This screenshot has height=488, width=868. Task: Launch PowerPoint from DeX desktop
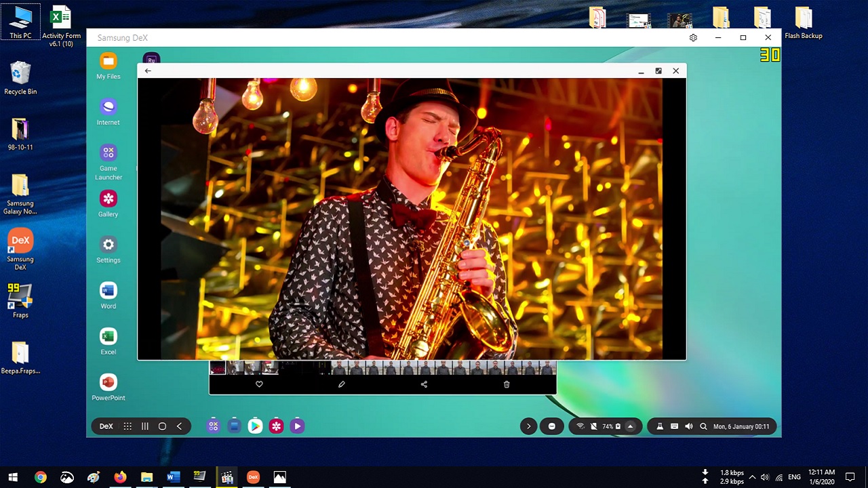coord(108,388)
